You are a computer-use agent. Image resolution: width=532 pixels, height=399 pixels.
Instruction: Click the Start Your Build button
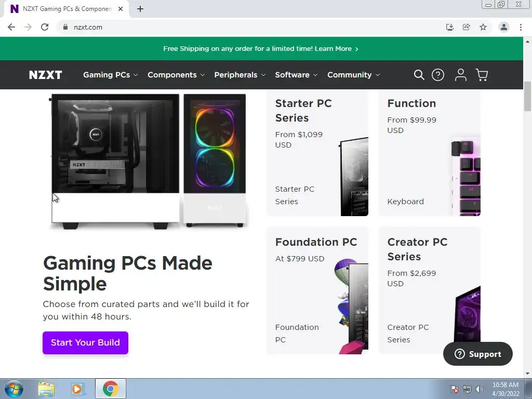[86, 343]
